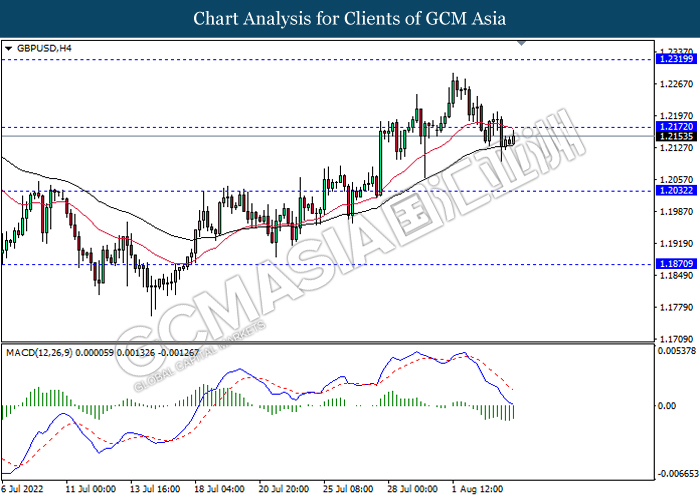Click the 1.19190 price axis value
Viewport: 700px width, 500px height.
pyautogui.click(x=677, y=244)
